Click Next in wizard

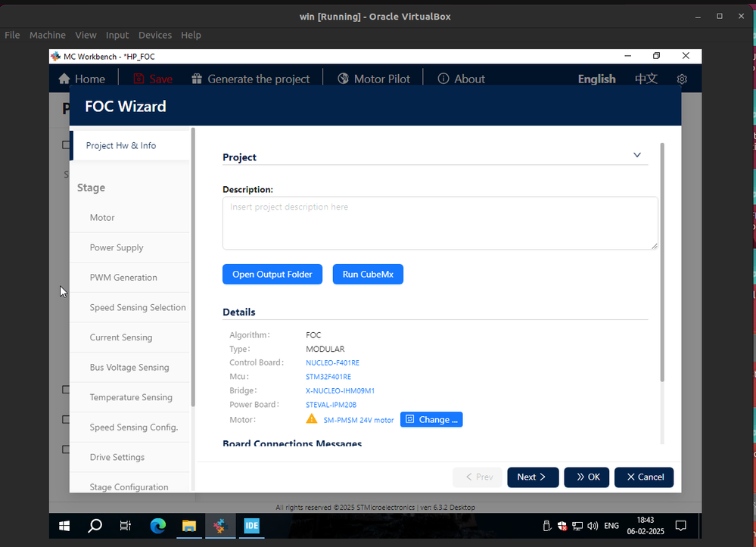coord(533,477)
